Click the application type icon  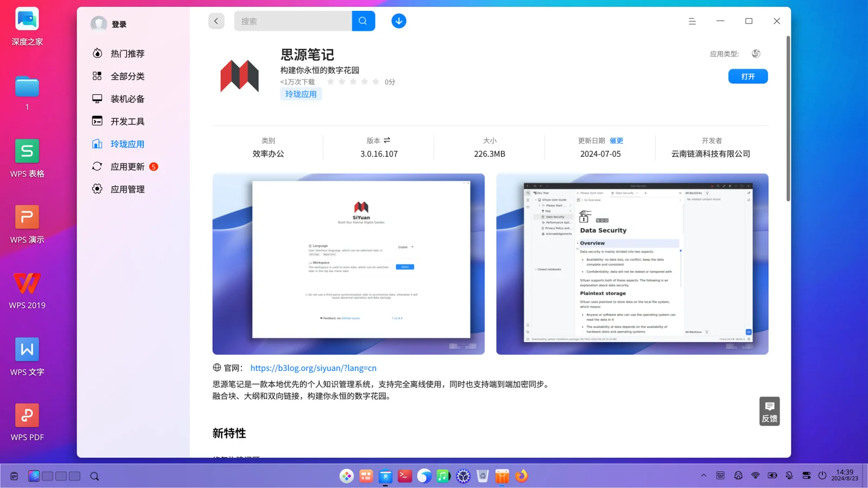756,53
